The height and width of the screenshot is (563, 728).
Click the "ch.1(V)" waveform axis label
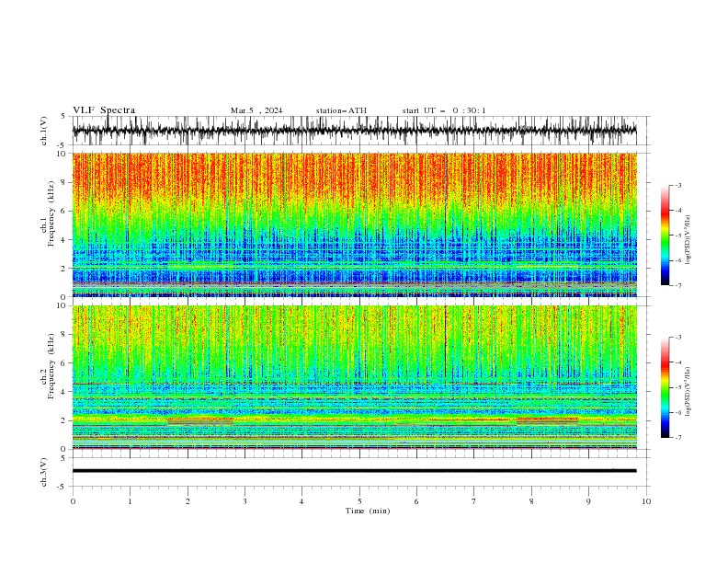pyautogui.click(x=44, y=131)
